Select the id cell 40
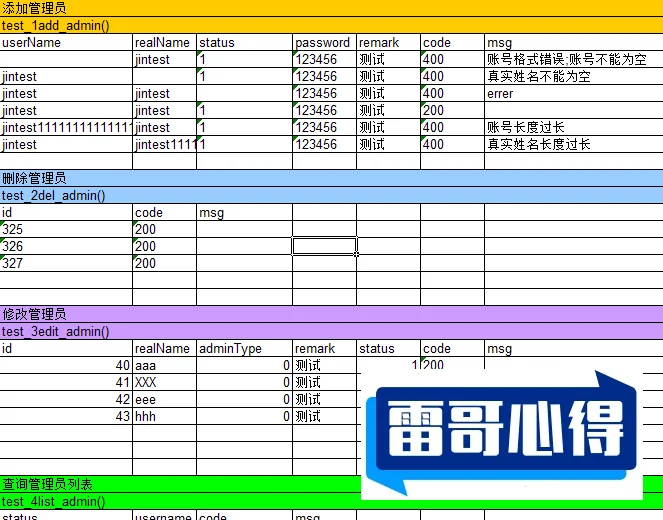 pyautogui.click(x=66, y=365)
